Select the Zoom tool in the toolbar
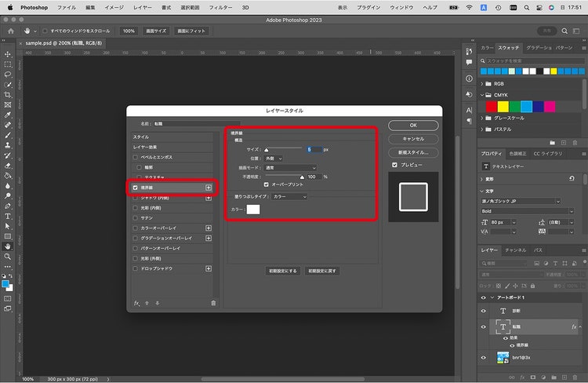Screen dimensions: 588x383 click(x=8, y=257)
